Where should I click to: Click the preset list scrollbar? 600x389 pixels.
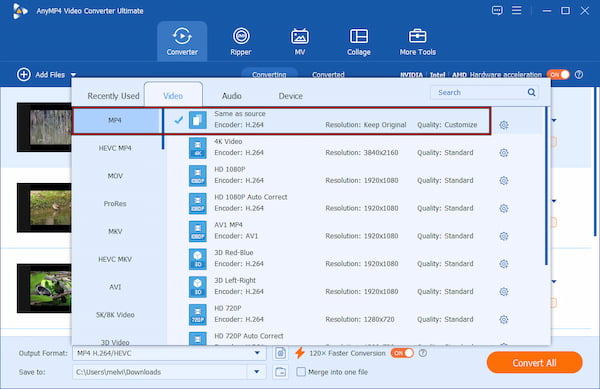click(x=546, y=186)
